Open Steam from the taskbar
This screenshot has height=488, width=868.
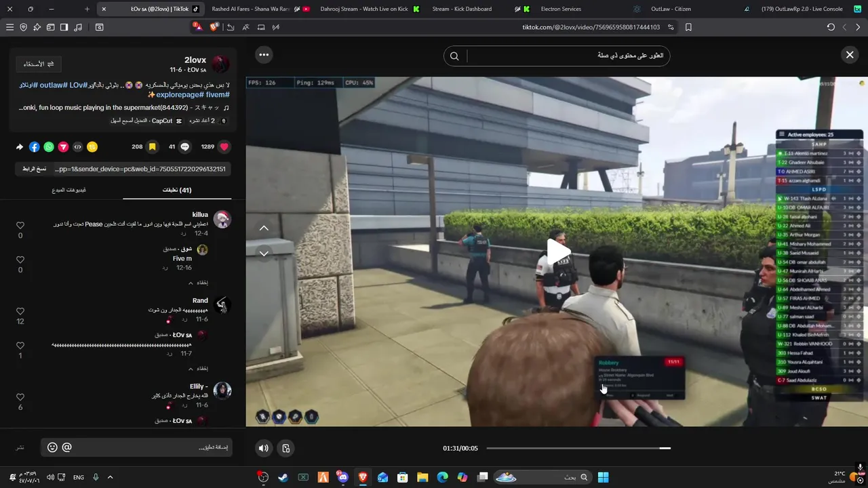pos(283,477)
